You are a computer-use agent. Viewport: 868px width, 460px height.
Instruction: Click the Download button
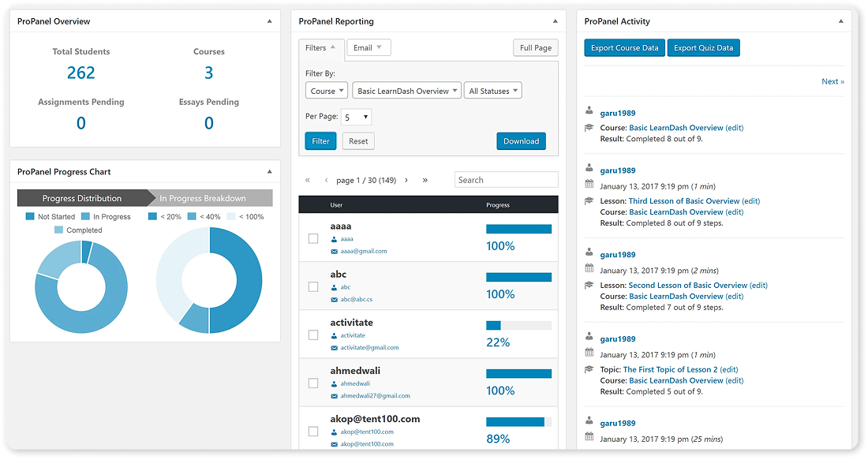click(x=521, y=141)
